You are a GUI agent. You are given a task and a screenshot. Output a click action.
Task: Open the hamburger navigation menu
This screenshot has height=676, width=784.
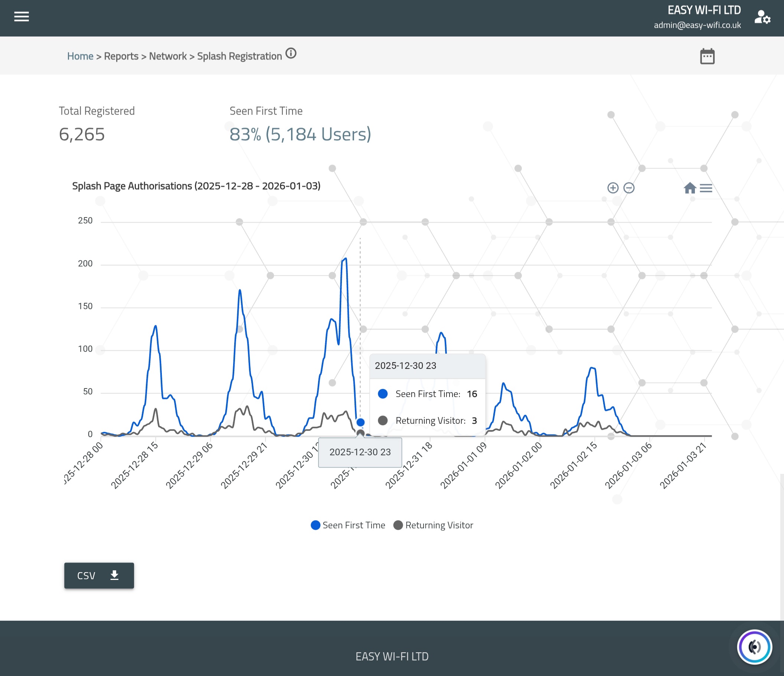coord(22,17)
